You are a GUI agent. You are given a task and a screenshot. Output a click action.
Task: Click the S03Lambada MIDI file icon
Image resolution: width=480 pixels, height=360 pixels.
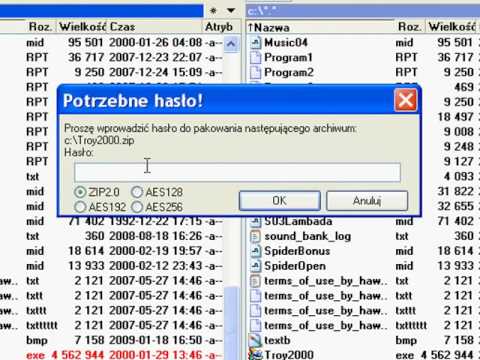click(x=255, y=221)
